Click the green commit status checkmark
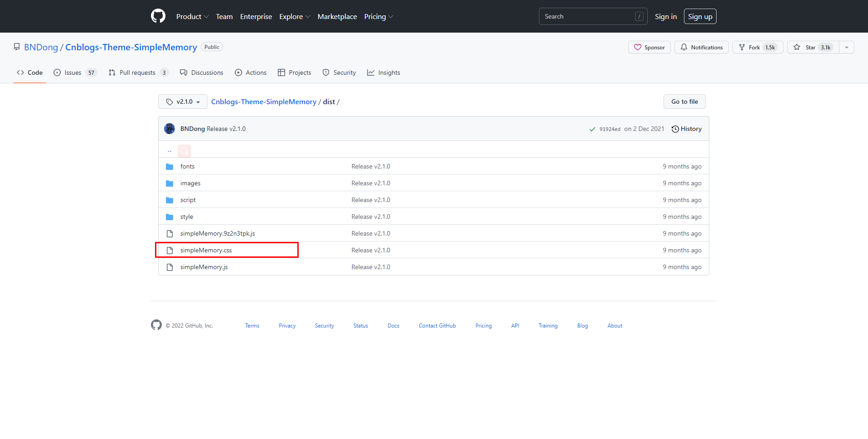This screenshot has height=439, width=868. (x=592, y=129)
